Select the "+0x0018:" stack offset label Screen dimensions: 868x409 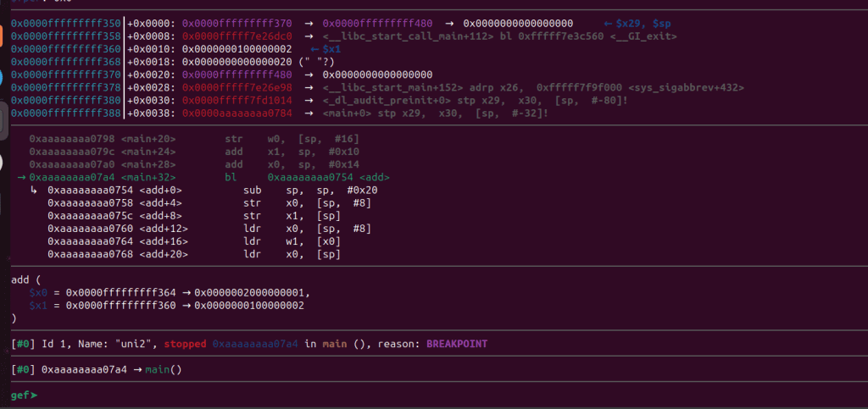point(153,62)
